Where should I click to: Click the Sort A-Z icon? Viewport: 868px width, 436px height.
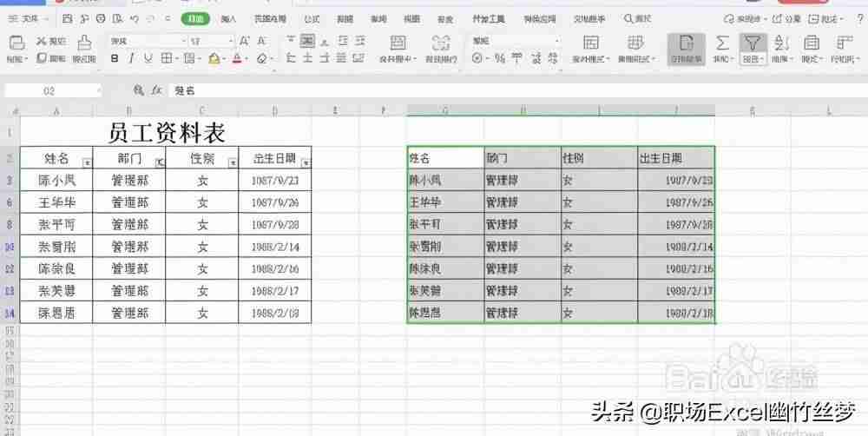click(x=782, y=43)
